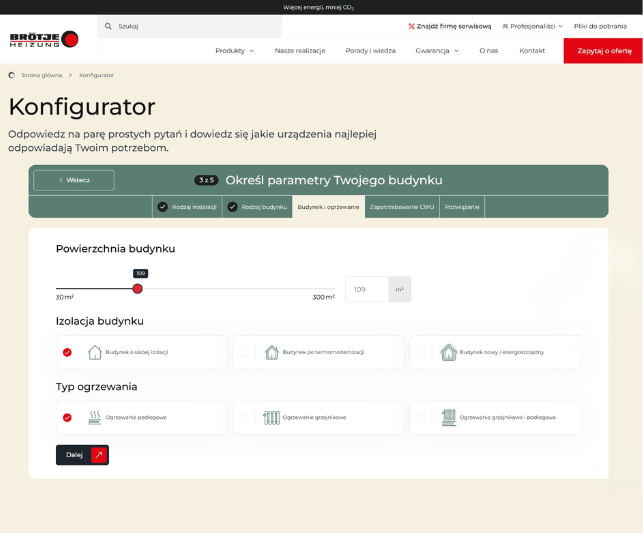Select the Budynek po termomodernizacji radio
Image resolution: width=643 pixels, height=533 pixels.
(244, 352)
